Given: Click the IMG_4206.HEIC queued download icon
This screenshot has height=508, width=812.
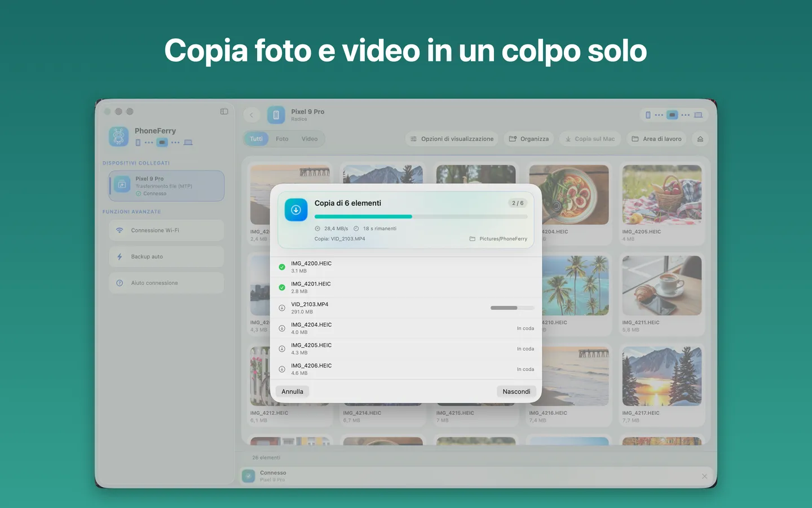Looking at the screenshot, I should point(282,369).
